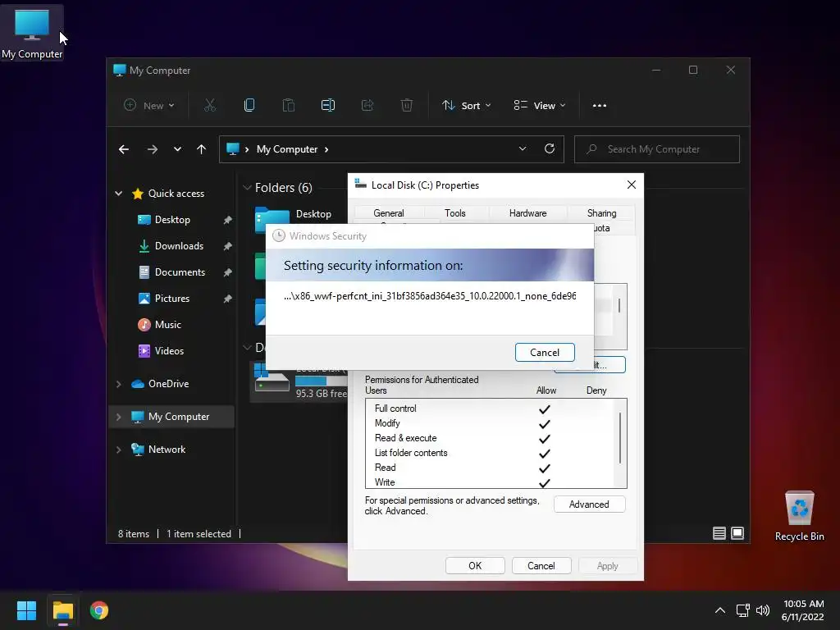Cancel the Windows Security operation

(x=545, y=353)
